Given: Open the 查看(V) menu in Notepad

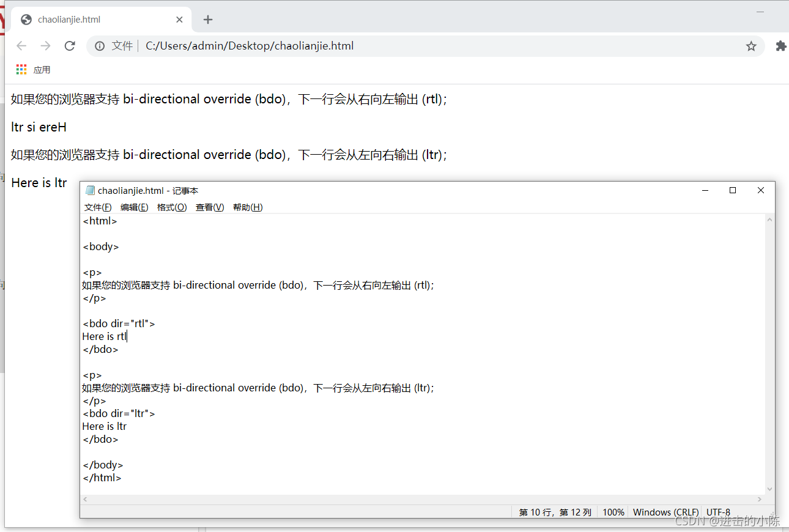Looking at the screenshot, I should [x=210, y=207].
